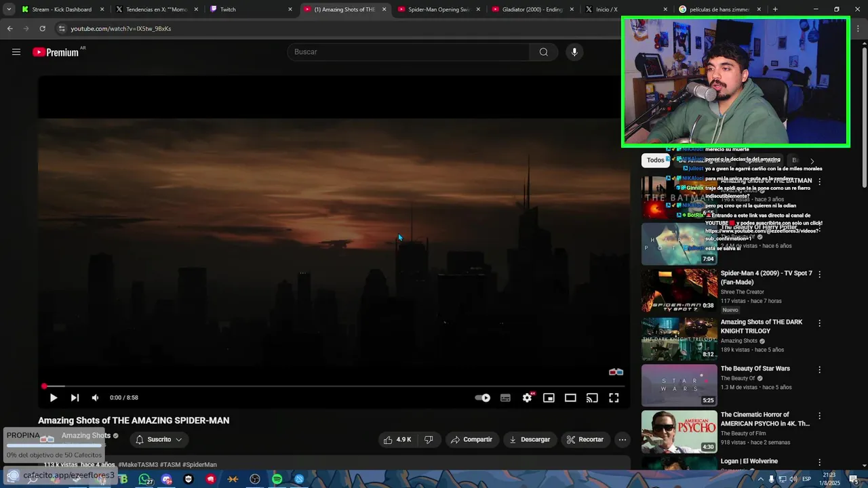868x488 pixels.
Task: Open the Windows notification center
Action: [853, 479]
